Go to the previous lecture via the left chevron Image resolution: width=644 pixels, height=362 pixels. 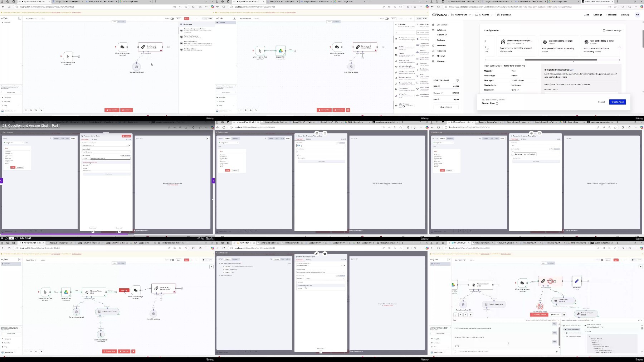(1, 181)
